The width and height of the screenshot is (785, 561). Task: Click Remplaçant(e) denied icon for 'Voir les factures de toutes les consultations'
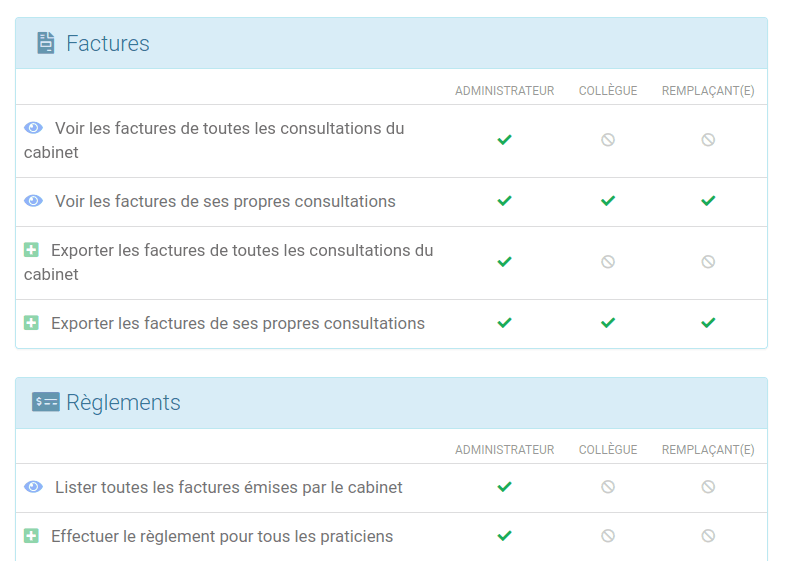coord(708,140)
